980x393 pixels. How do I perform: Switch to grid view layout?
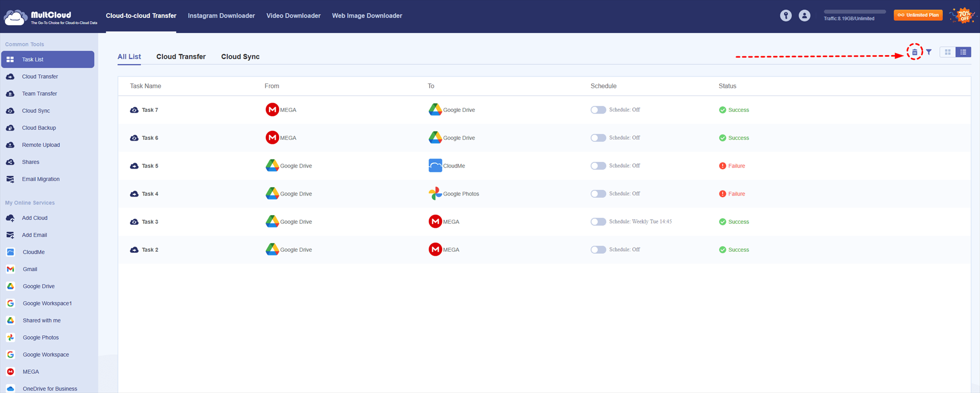click(948, 52)
